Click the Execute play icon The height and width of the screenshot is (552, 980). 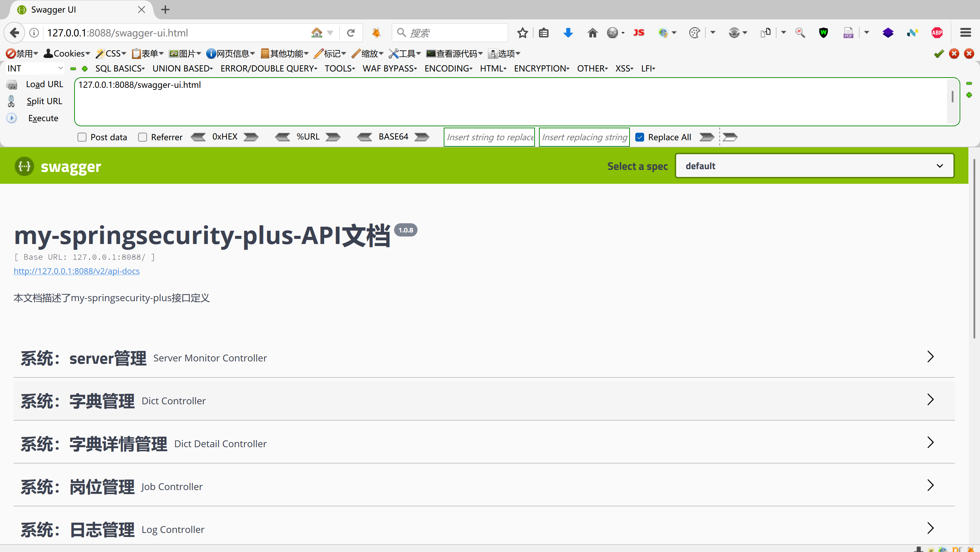[12, 118]
